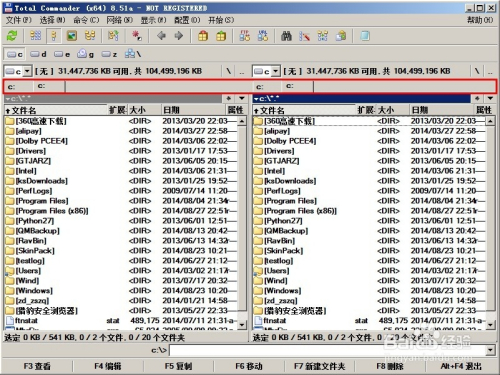Click the F4 编辑 button

pyautogui.click(x=108, y=366)
